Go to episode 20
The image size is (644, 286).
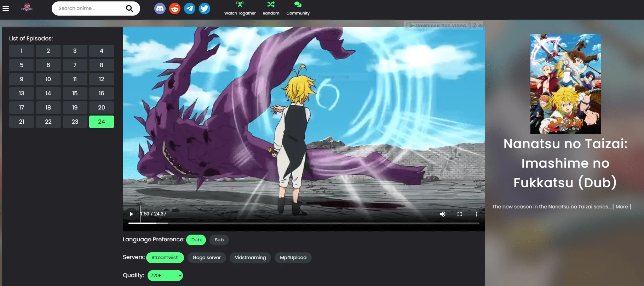coord(102,108)
